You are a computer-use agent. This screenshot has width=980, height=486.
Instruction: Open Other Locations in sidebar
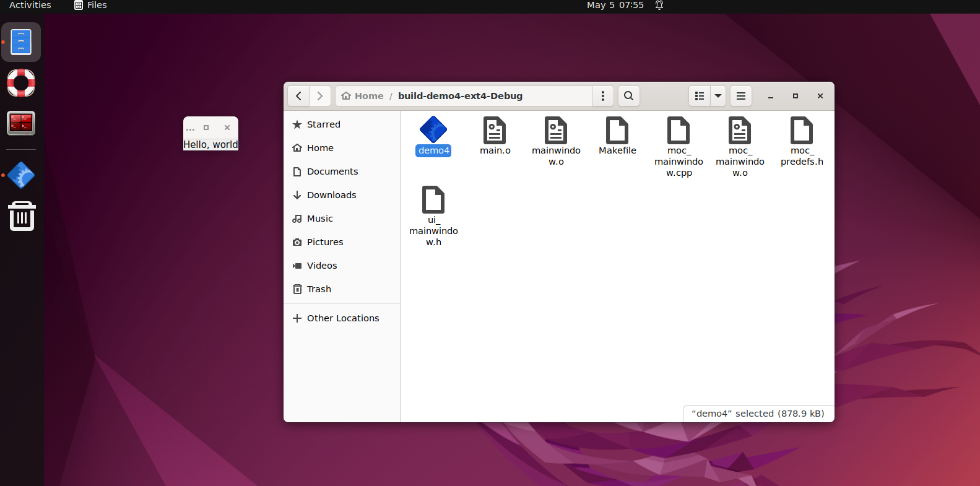342,318
